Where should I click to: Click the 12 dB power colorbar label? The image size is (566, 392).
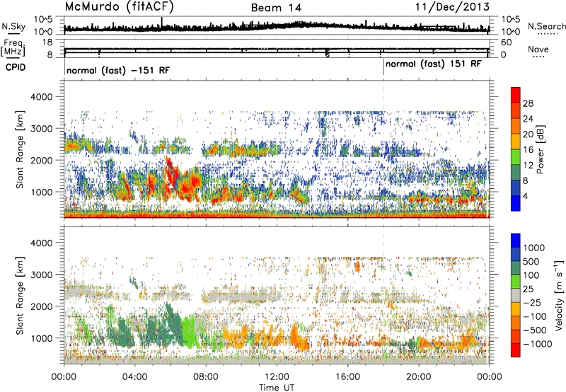[x=528, y=166]
